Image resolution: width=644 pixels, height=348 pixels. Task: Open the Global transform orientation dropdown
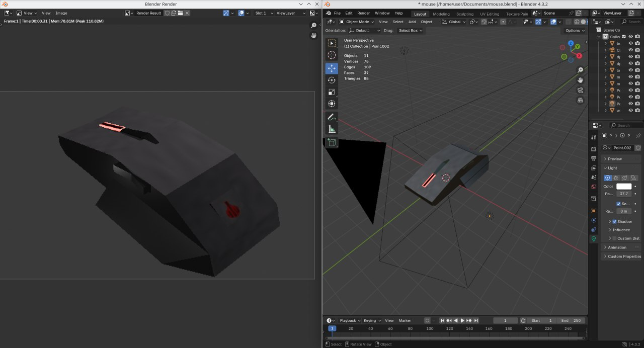(454, 22)
